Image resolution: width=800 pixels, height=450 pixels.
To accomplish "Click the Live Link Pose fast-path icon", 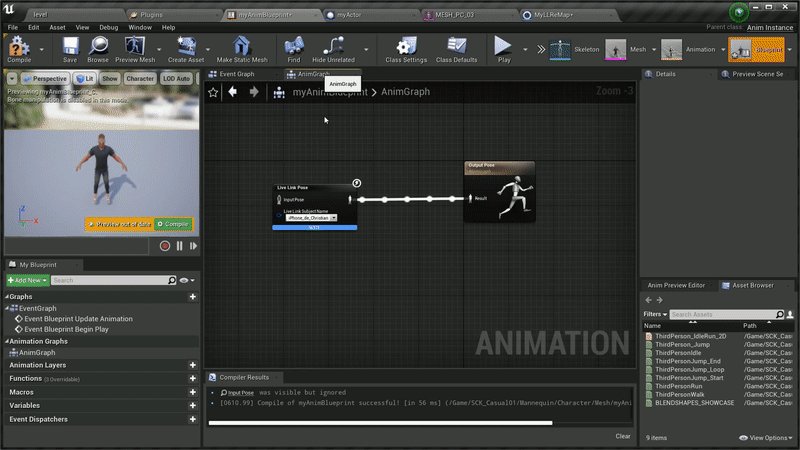I will (357, 183).
